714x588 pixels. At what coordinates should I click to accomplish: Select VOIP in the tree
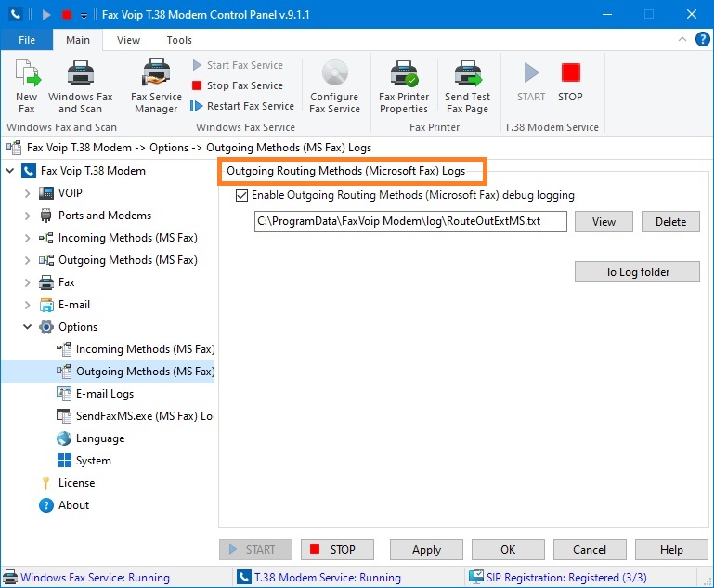click(x=60, y=193)
